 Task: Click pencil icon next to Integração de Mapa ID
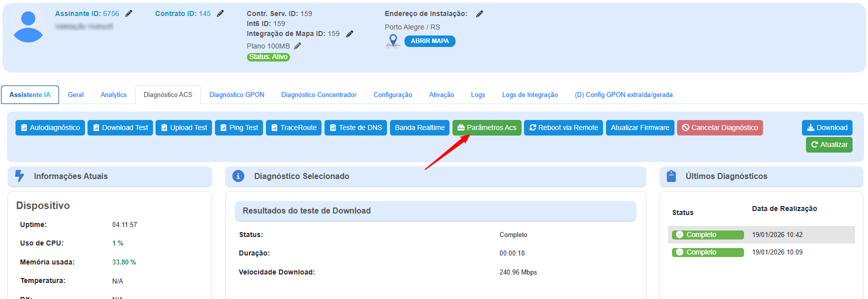tap(349, 34)
